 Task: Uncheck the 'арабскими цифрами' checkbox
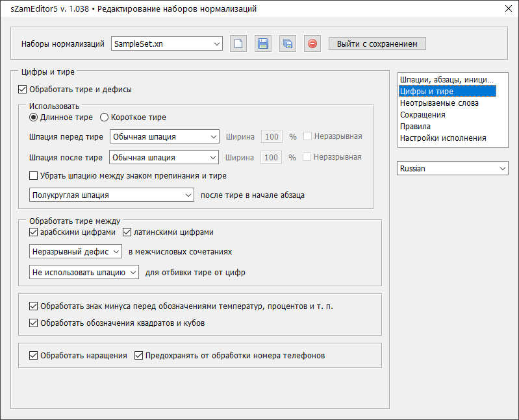pyautogui.click(x=34, y=232)
